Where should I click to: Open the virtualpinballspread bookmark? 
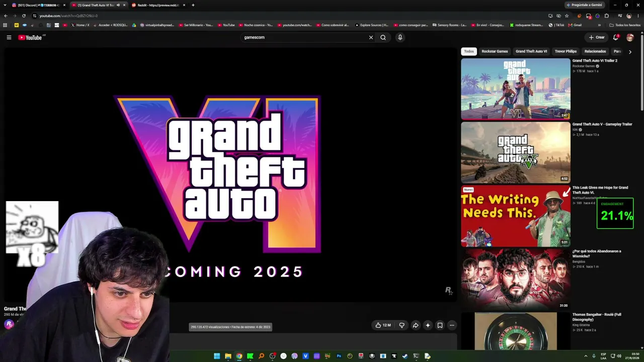157,25
